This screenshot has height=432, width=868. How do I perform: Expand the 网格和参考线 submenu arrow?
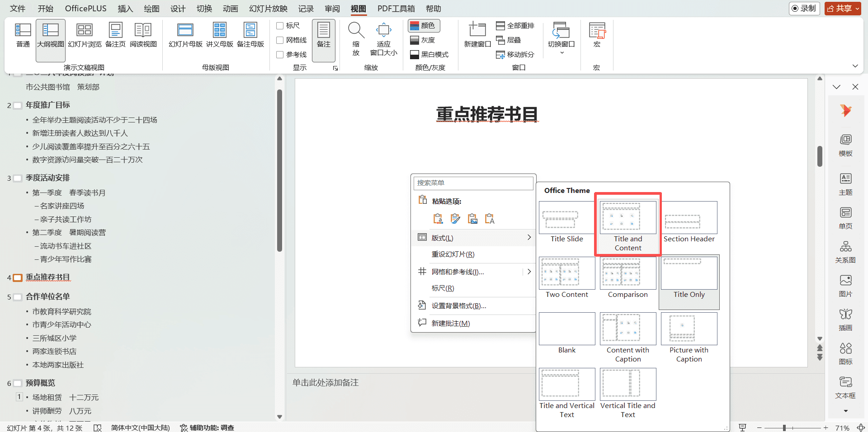(529, 272)
